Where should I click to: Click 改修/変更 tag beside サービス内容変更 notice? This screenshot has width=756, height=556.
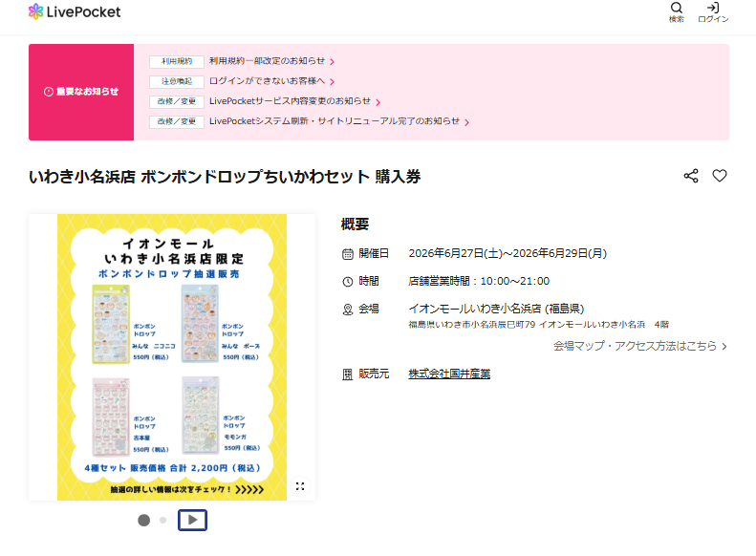pyautogui.click(x=177, y=101)
